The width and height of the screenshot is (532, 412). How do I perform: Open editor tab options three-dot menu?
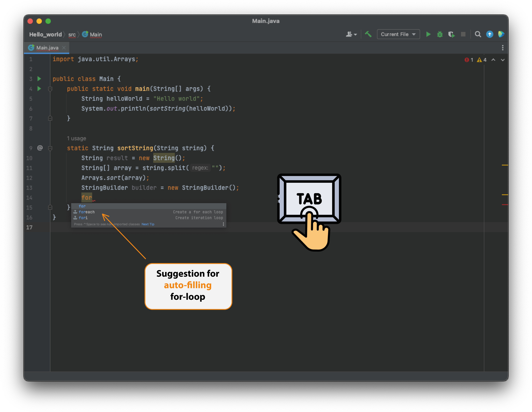click(503, 48)
